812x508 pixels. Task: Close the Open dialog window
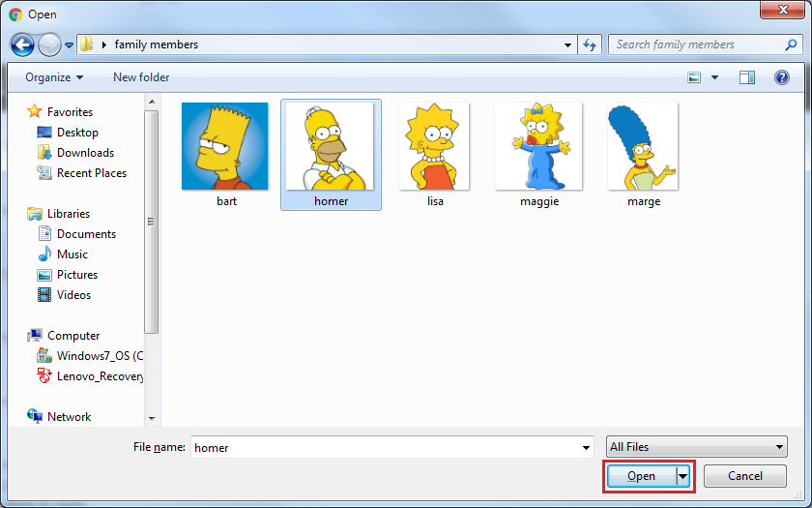click(x=782, y=10)
